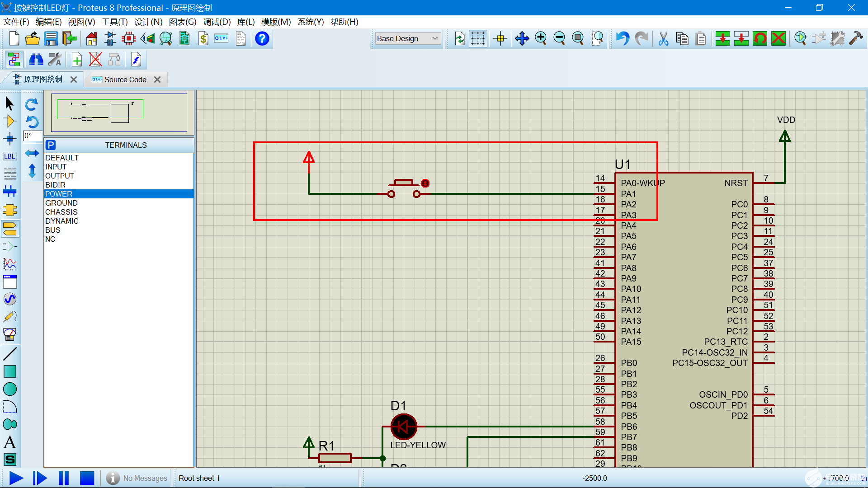This screenshot has width=868, height=488.
Task: Select the Wire Label mode icon
Action: tap(10, 156)
